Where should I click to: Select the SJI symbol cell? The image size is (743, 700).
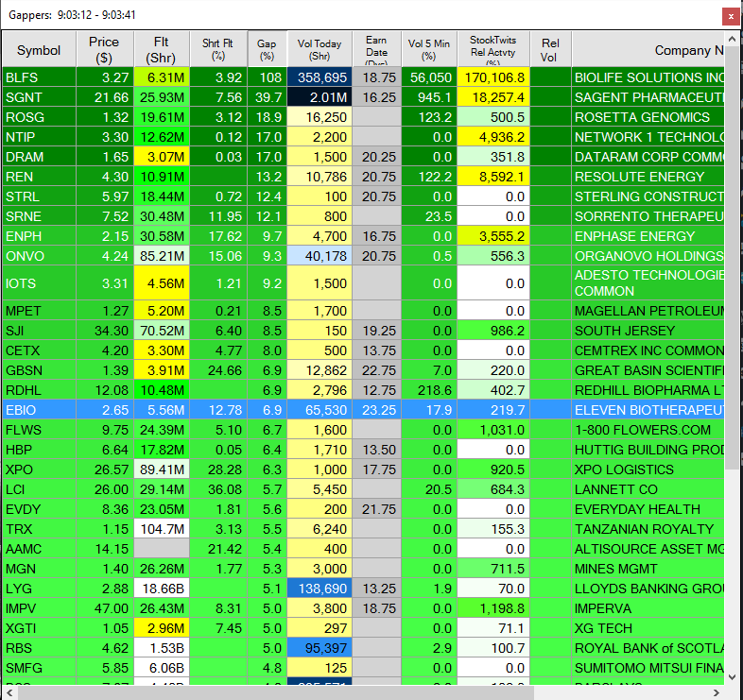39,331
